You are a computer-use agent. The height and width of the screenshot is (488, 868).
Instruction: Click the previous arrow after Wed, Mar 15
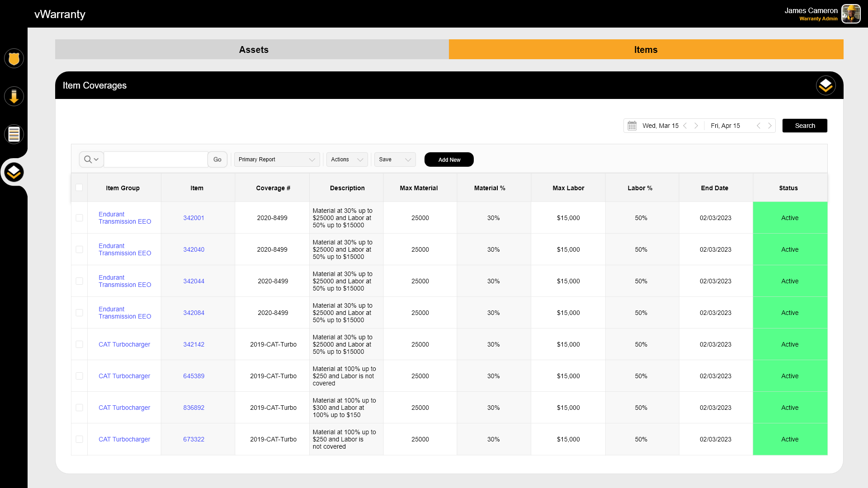[685, 126]
